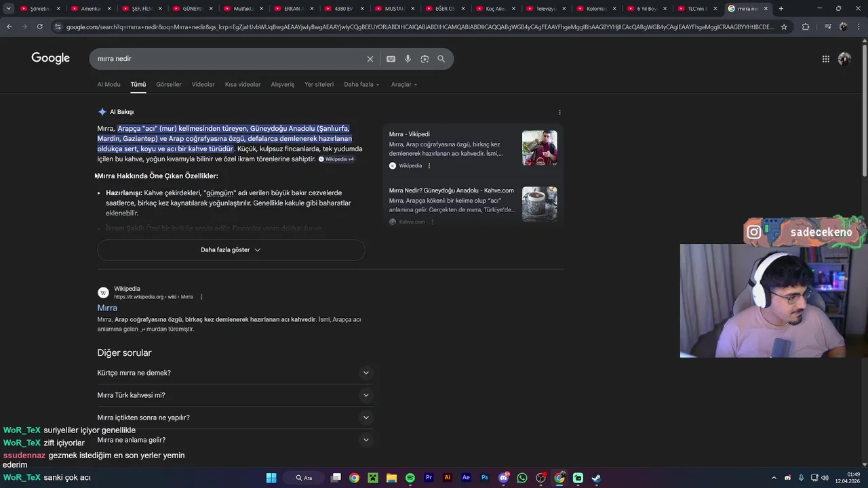868x488 pixels.
Task: Open the Daha fazla filter dropdown
Action: (361, 85)
